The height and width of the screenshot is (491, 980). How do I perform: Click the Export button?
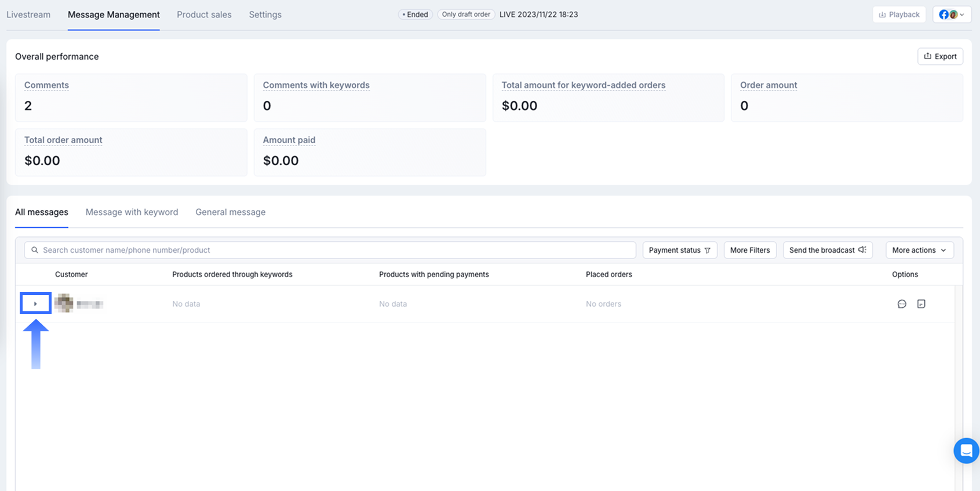click(940, 56)
